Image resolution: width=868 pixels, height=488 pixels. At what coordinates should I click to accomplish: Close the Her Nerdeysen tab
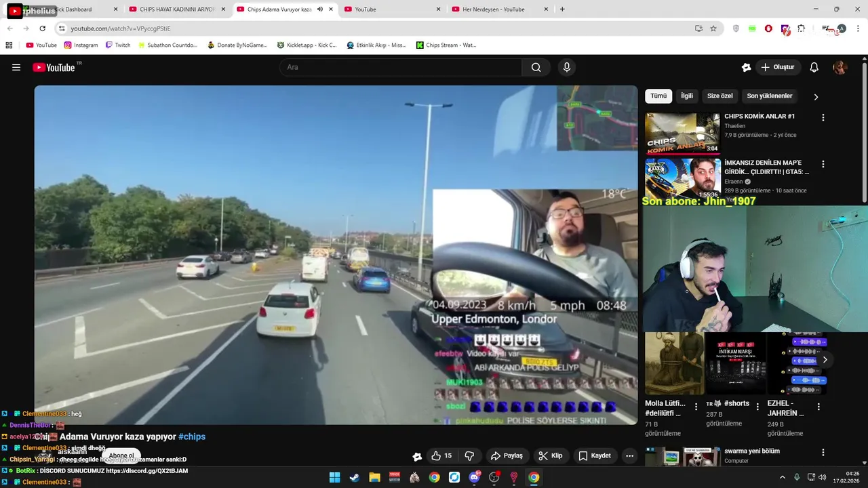pos(547,9)
